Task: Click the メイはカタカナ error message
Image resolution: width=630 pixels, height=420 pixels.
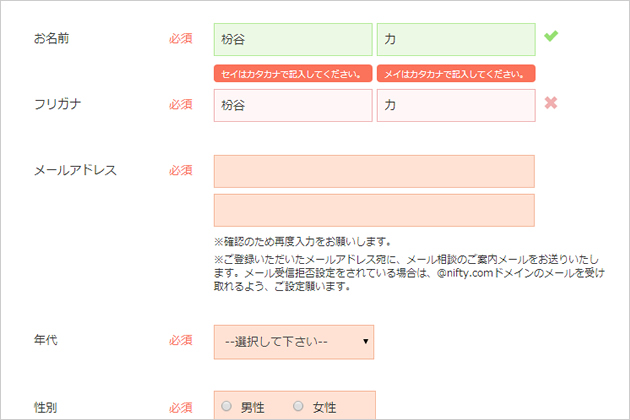Action: (x=456, y=74)
